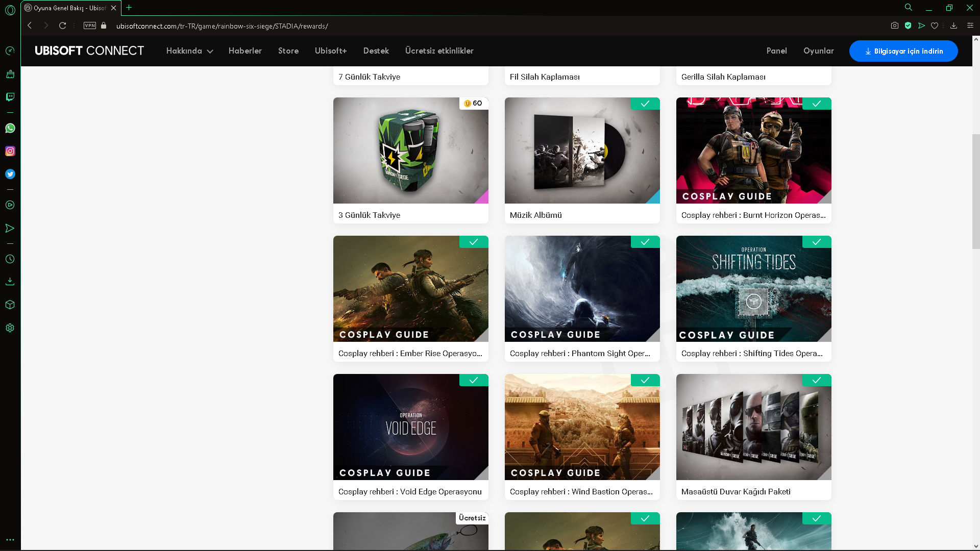Reload the current page

[62, 26]
